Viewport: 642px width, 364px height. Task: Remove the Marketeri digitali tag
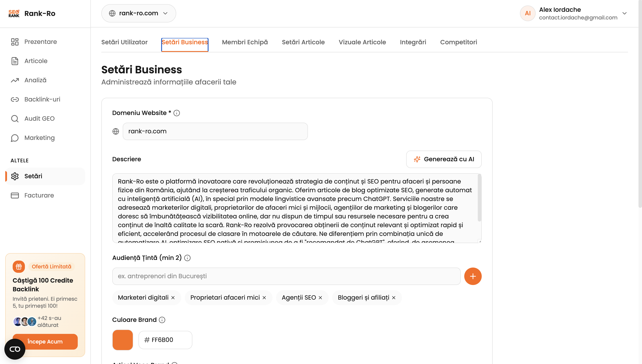click(x=173, y=297)
